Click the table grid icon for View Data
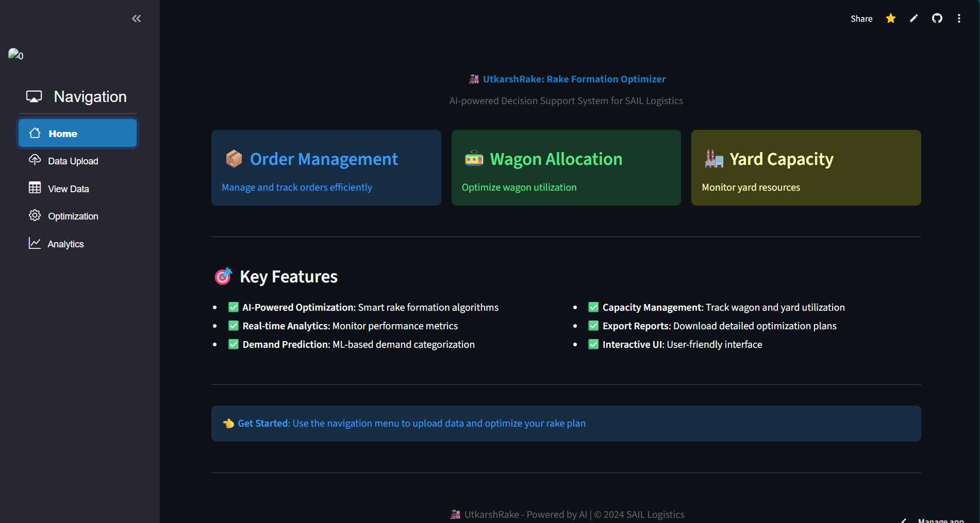This screenshot has width=980, height=523. click(35, 188)
